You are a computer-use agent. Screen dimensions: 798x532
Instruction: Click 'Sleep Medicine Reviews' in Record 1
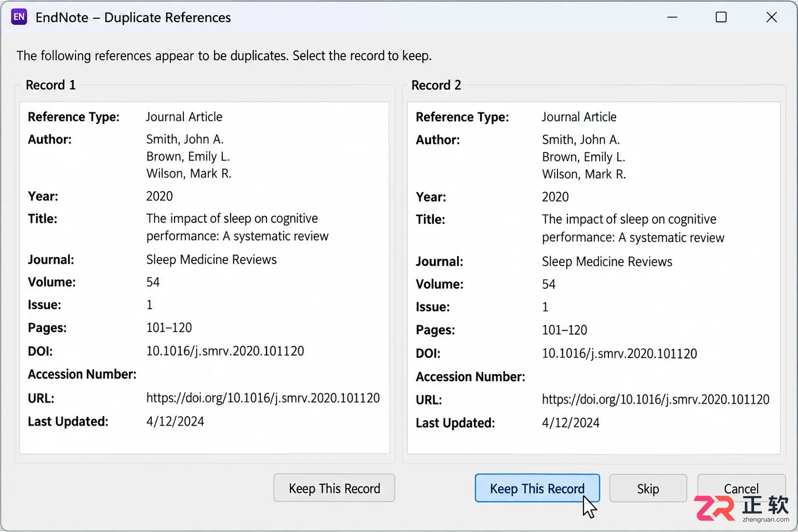point(211,259)
